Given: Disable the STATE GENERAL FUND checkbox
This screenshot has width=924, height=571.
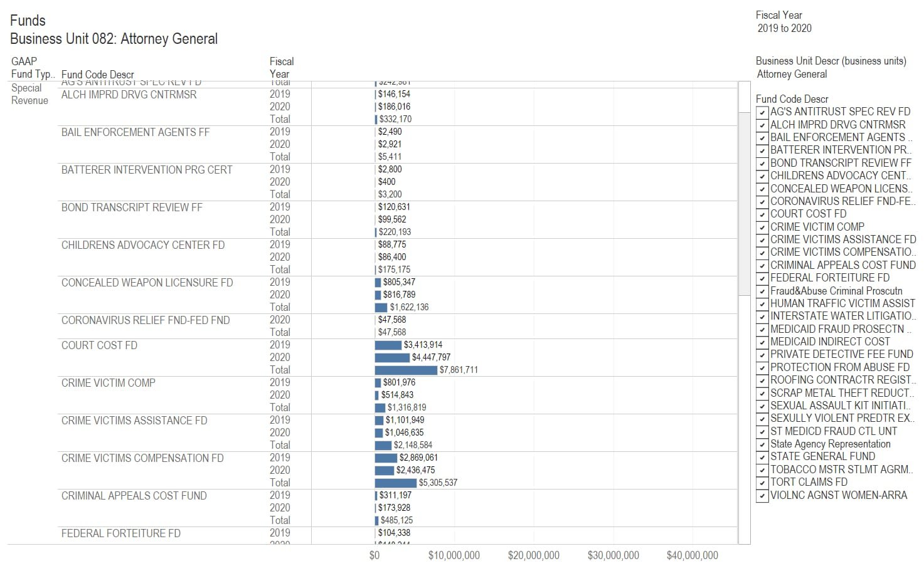Looking at the screenshot, I should click(762, 457).
